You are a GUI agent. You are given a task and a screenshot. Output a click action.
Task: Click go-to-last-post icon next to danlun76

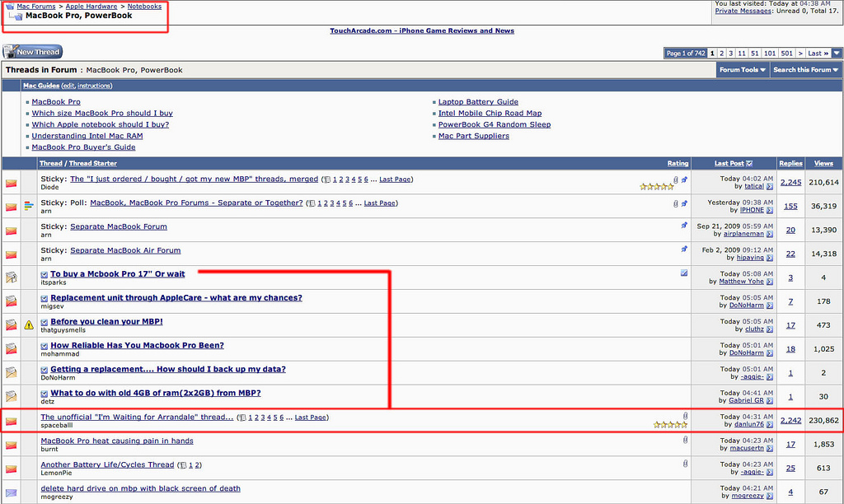(x=770, y=424)
